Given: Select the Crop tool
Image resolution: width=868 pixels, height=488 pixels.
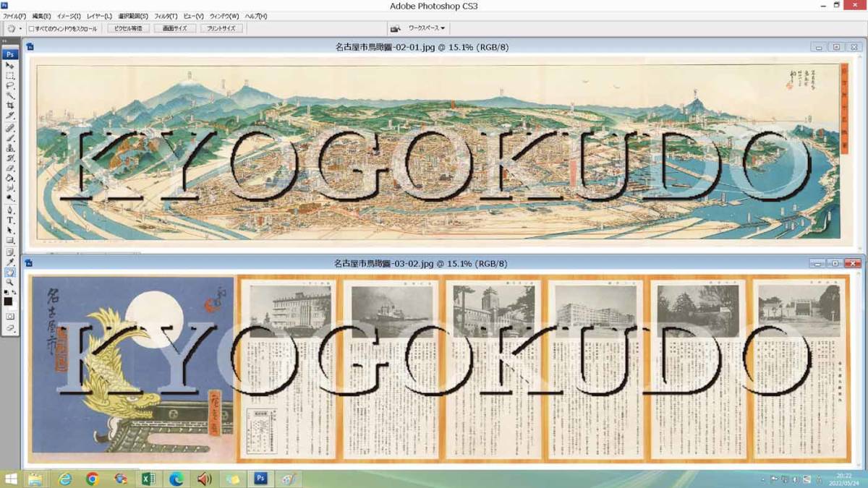Looking at the screenshot, I should click(x=10, y=105).
